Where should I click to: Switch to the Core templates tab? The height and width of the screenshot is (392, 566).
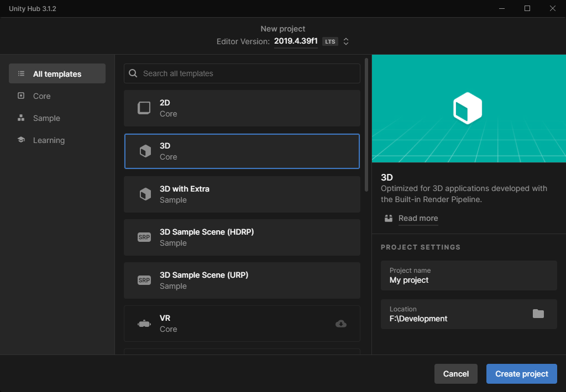pos(41,96)
